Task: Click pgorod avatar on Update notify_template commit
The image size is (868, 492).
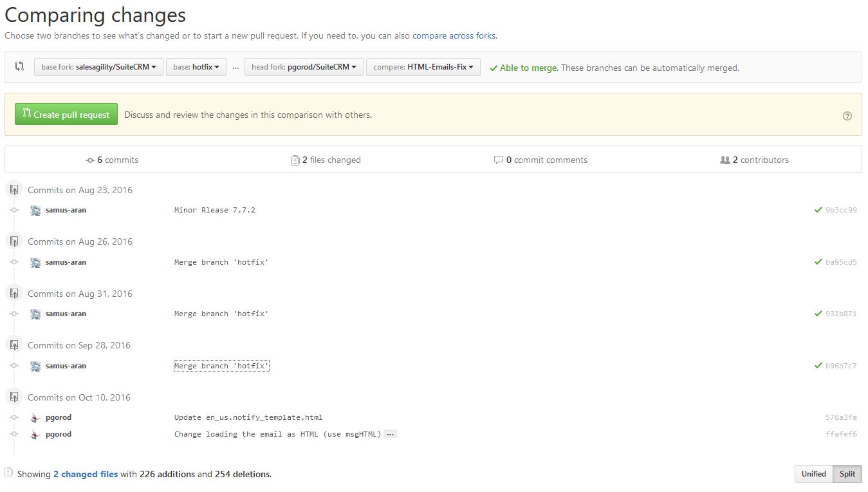Action: [x=35, y=417]
